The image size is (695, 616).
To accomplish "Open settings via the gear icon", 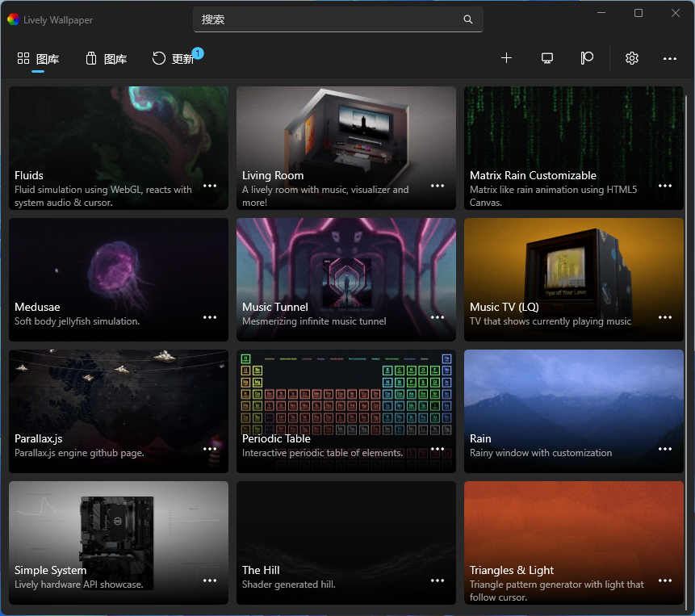I will pyautogui.click(x=632, y=58).
